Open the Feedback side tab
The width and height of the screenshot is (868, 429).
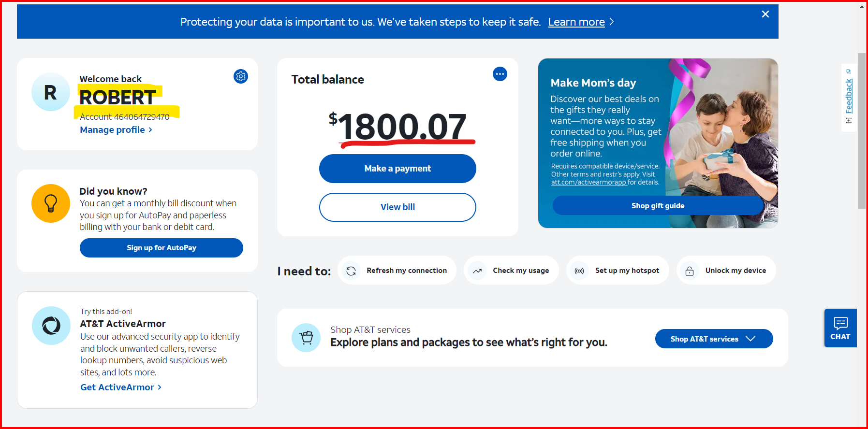(x=849, y=98)
